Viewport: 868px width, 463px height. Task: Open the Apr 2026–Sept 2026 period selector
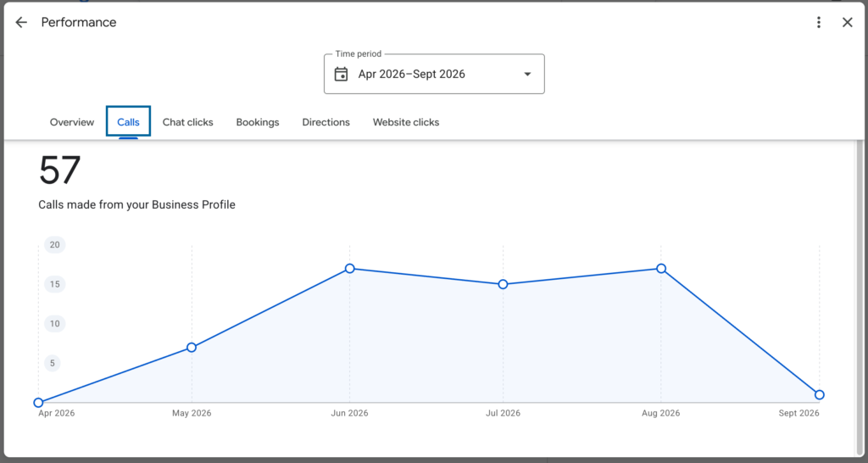[434, 74]
